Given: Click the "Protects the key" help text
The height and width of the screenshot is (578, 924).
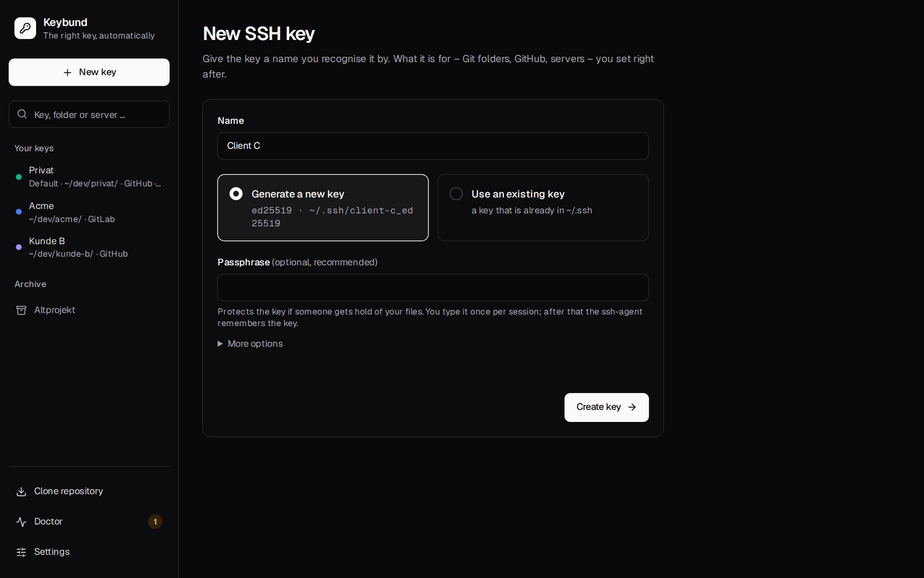Looking at the screenshot, I should 430,317.
